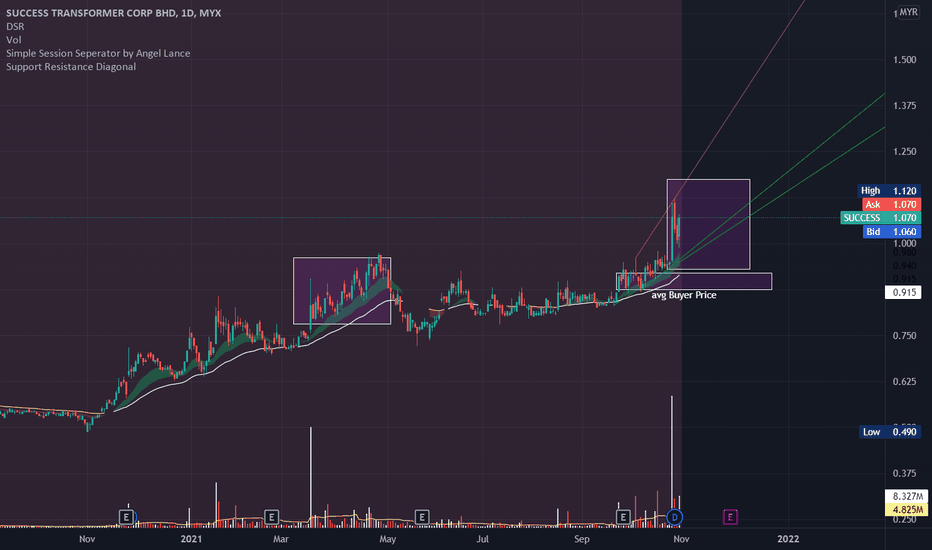This screenshot has width=932, height=550.
Task: Click the Low 0.490 price label
Action: [x=890, y=432]
